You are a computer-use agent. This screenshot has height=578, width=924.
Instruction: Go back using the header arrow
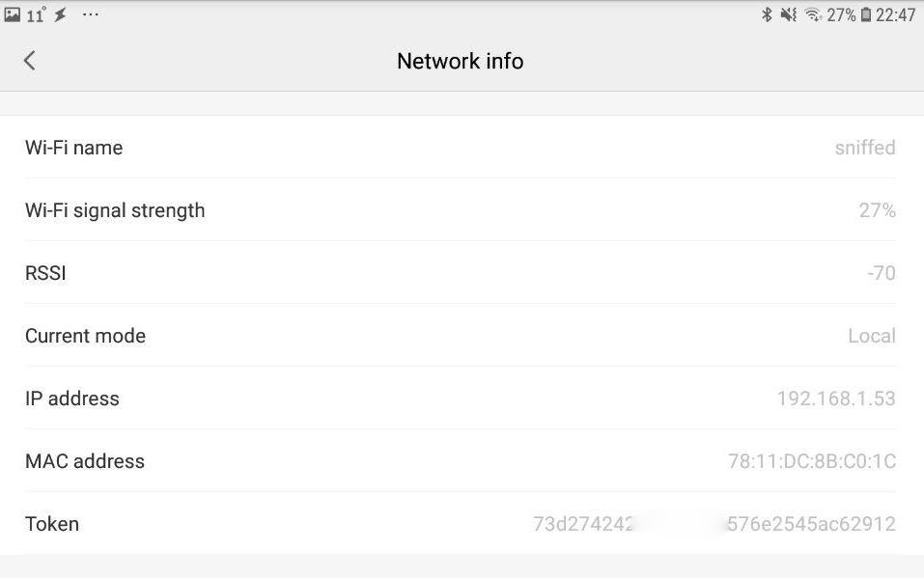tap(30, 61)
